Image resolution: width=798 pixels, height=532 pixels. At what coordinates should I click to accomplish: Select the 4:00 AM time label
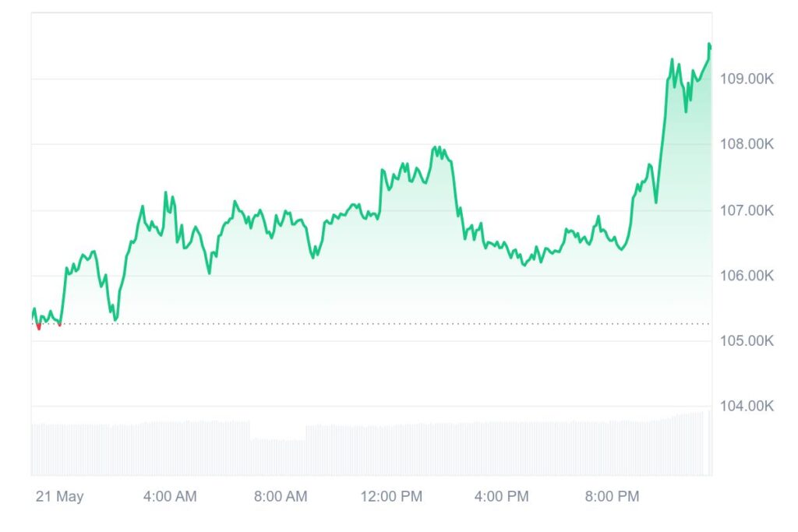point(170,496)
